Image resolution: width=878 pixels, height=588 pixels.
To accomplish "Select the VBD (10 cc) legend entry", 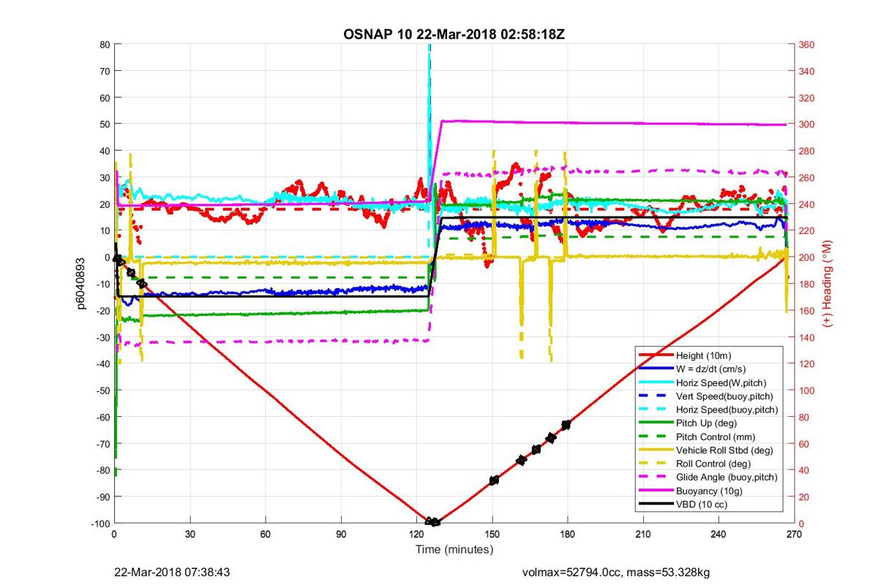I will (x=709, y=505).
